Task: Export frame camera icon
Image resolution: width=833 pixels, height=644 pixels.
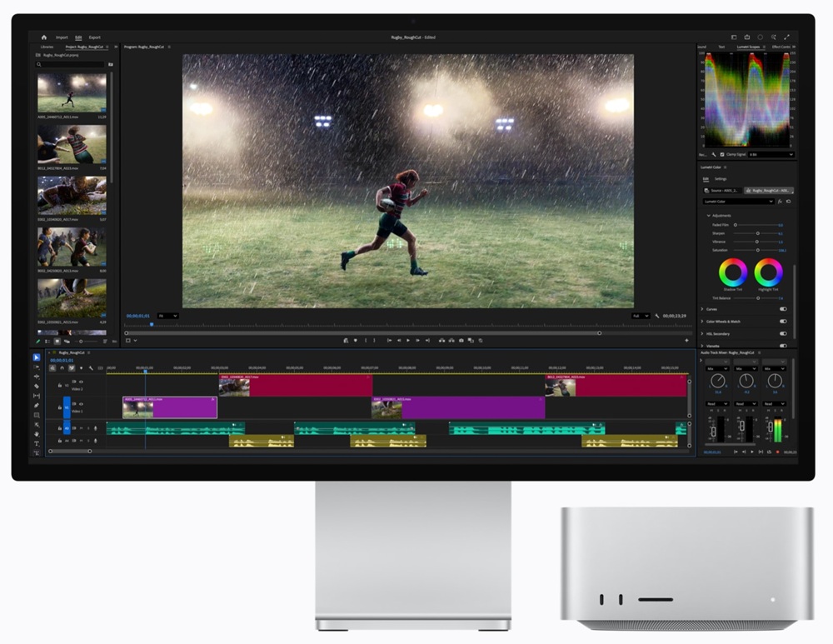Action: [461, 341]
